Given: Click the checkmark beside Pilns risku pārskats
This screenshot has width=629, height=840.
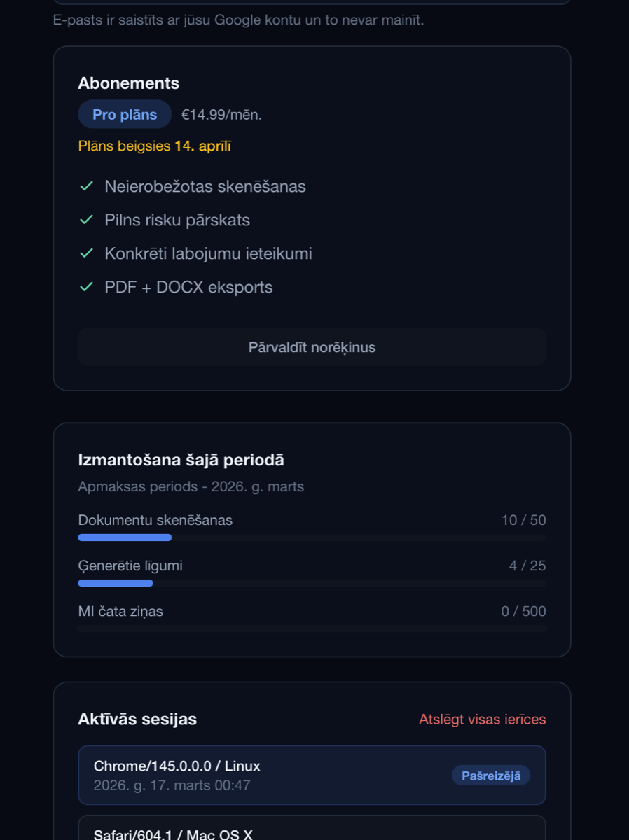Looking at the screenshot, I should (86, 220).
